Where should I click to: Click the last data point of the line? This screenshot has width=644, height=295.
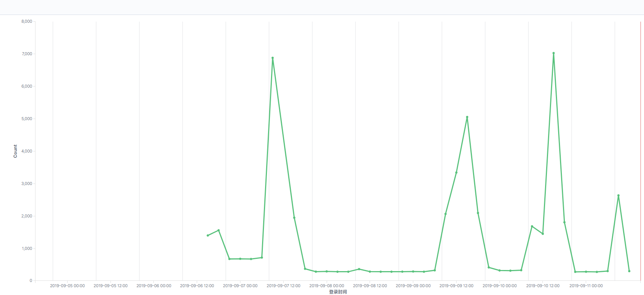(x=629, y=271)
